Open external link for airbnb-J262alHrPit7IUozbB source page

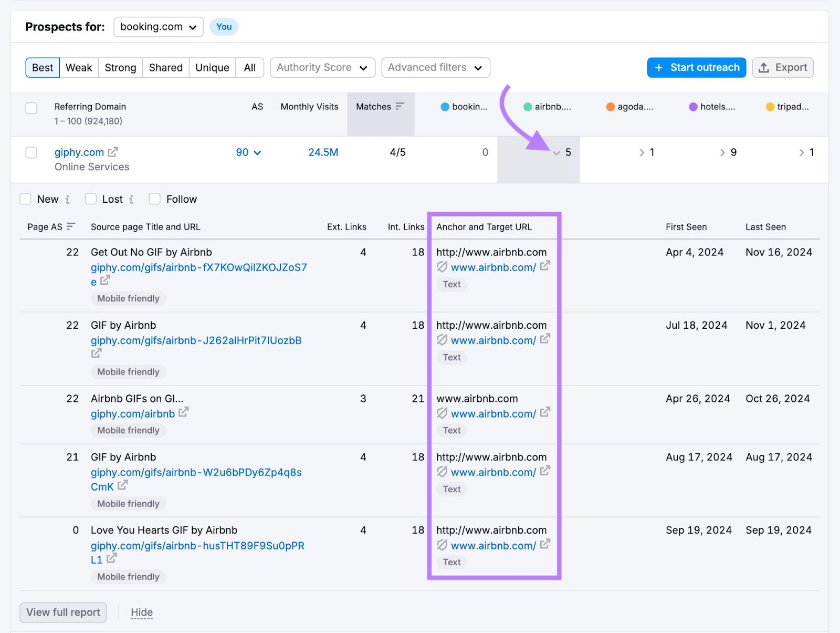(x=96, y=354)
